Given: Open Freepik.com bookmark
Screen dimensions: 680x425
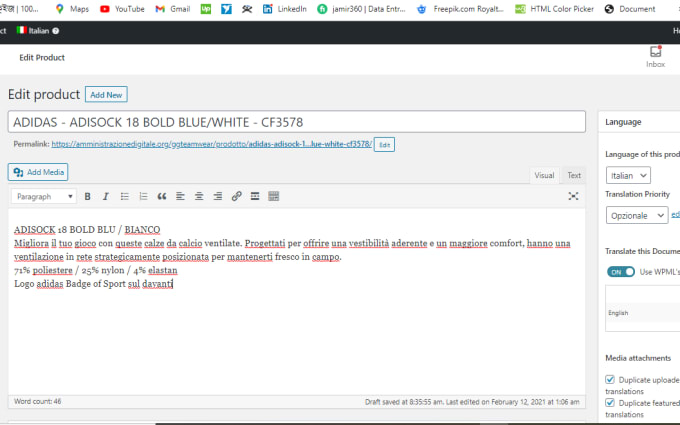Looking at the screenshot, I should point(460,9).
